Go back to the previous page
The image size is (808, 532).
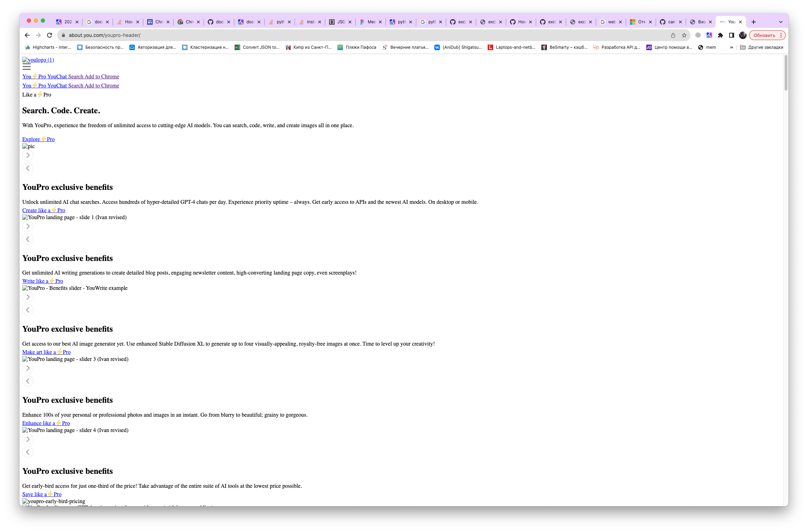point(27,35)
